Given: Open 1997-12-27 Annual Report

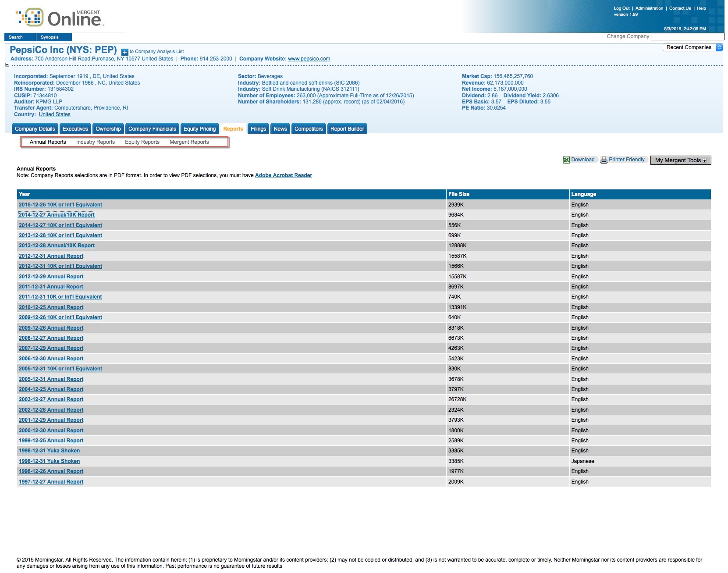Looking at the screenshot, I should click(x=51, y=482).
